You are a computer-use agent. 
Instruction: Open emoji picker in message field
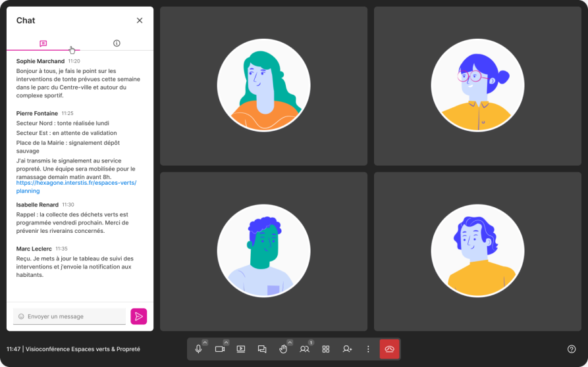coord(21,316)
